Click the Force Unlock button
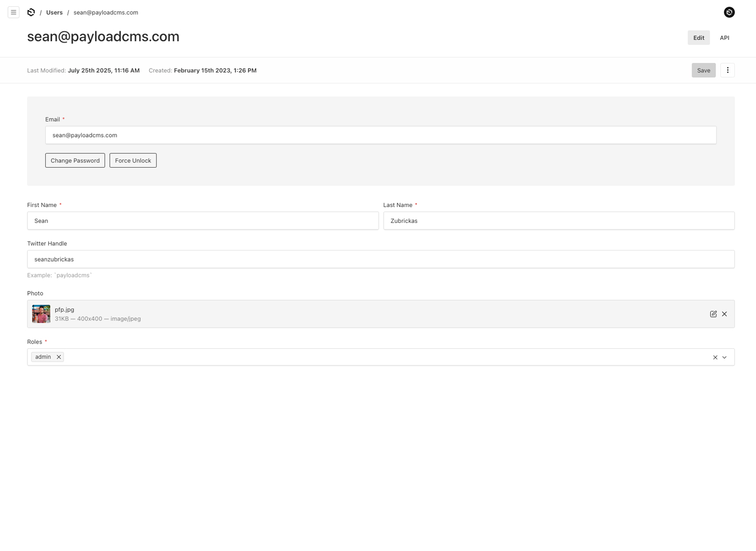 point(133,160)
